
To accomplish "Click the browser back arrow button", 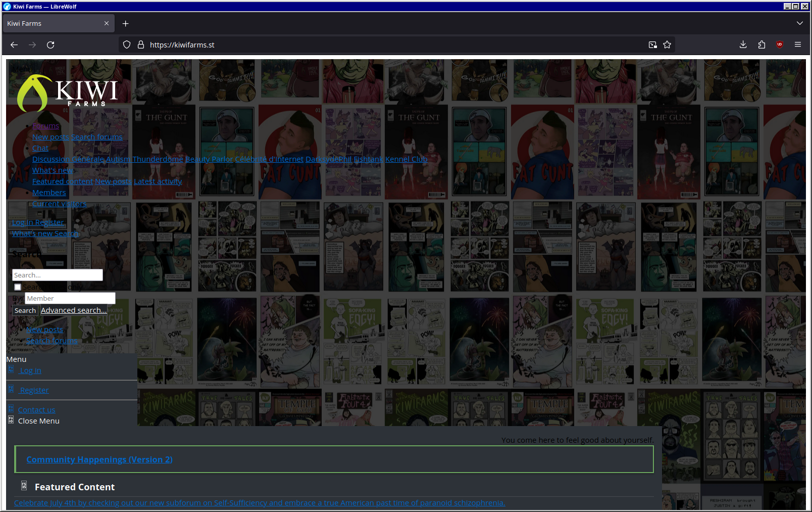I will point(14,45).
